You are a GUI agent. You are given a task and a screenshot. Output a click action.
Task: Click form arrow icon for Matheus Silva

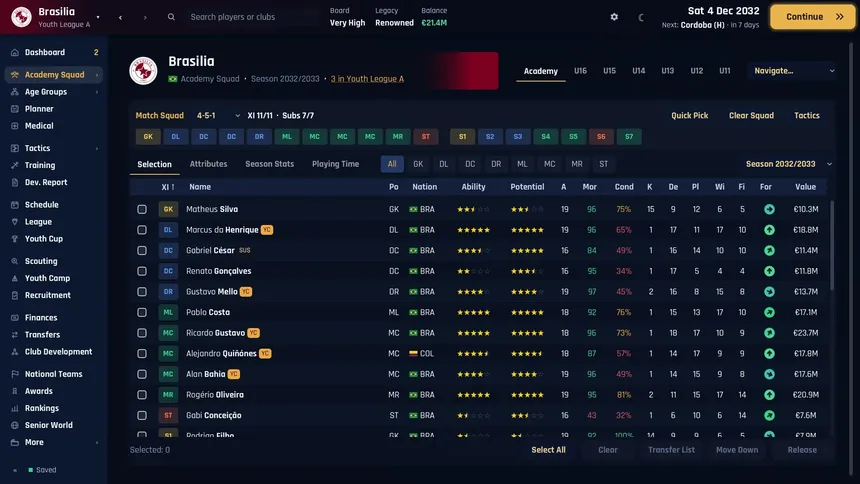click(770, 209)
